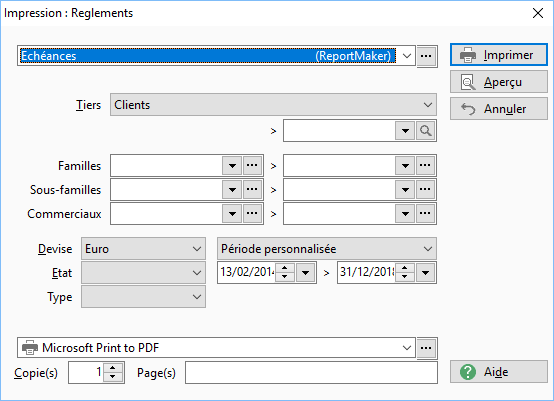The image size is (554, 401).
Task: Click into the Page(s) input field
Action: click(x=311, y=372)
